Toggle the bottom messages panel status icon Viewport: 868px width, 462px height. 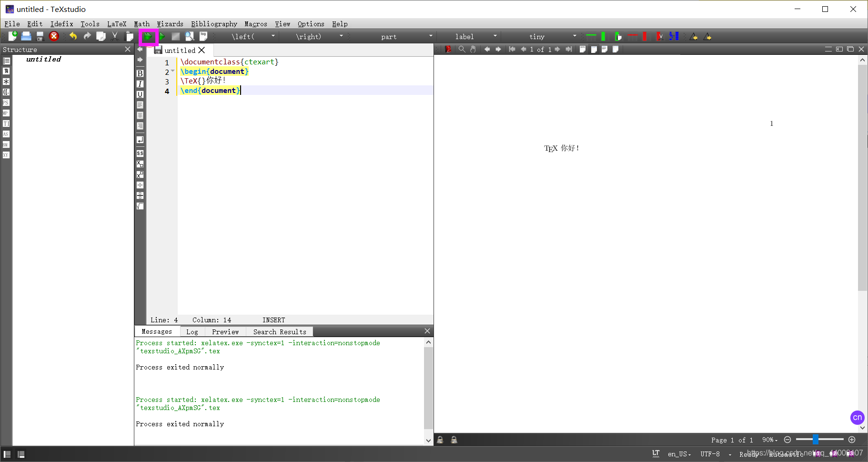(x=21, y=454)
